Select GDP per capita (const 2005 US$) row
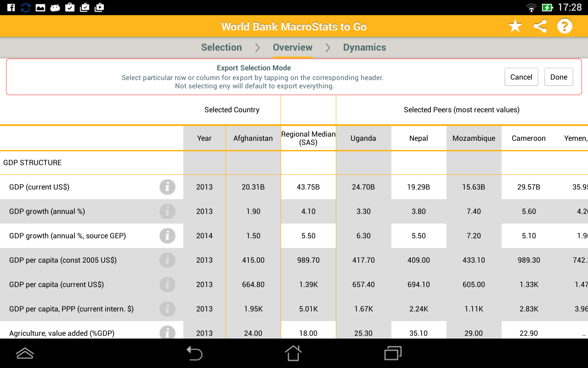This screenshot has width=588, height=368. pyautogui.click(x=91, y=260)
